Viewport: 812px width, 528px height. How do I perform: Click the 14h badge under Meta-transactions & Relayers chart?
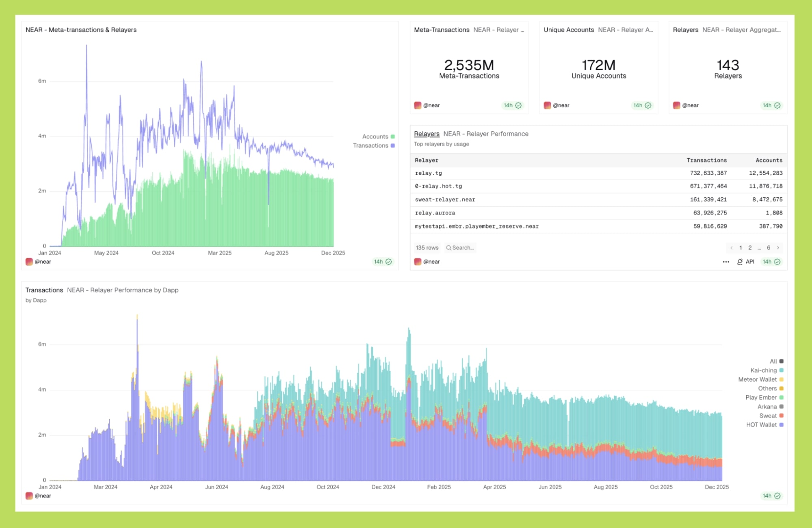pos(382,262)
